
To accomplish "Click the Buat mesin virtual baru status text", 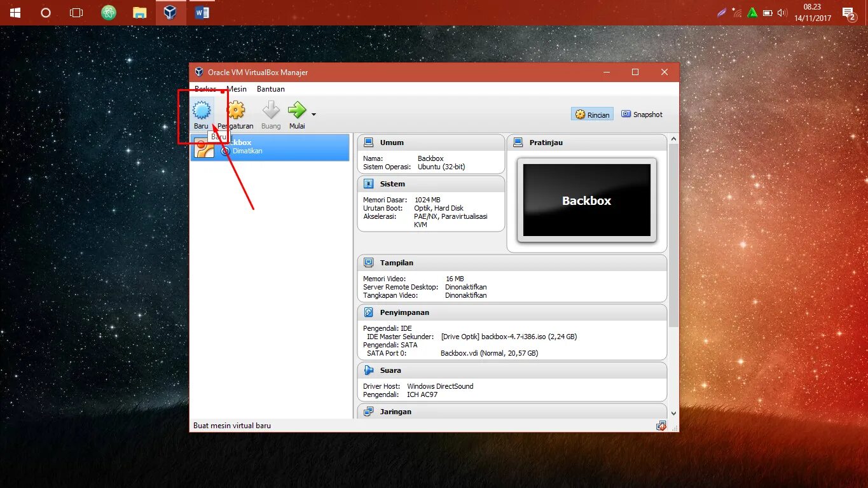I will pos(232,426).
